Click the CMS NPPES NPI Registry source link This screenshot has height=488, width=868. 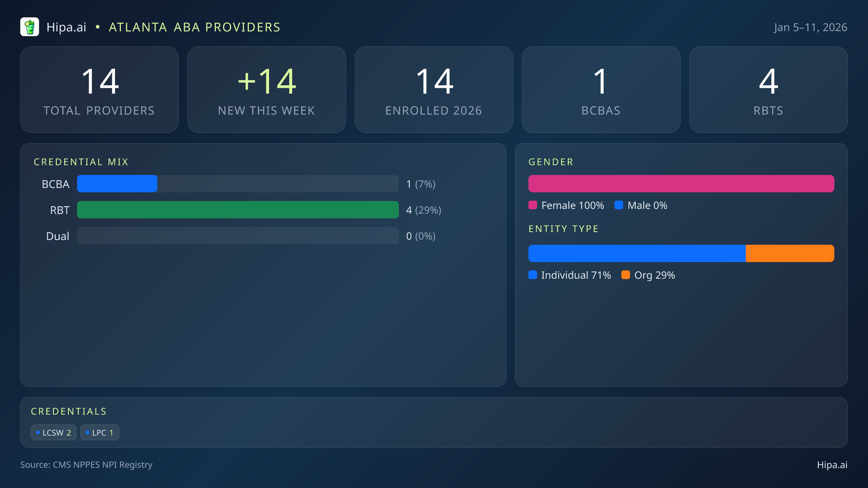tap(86, 465)
